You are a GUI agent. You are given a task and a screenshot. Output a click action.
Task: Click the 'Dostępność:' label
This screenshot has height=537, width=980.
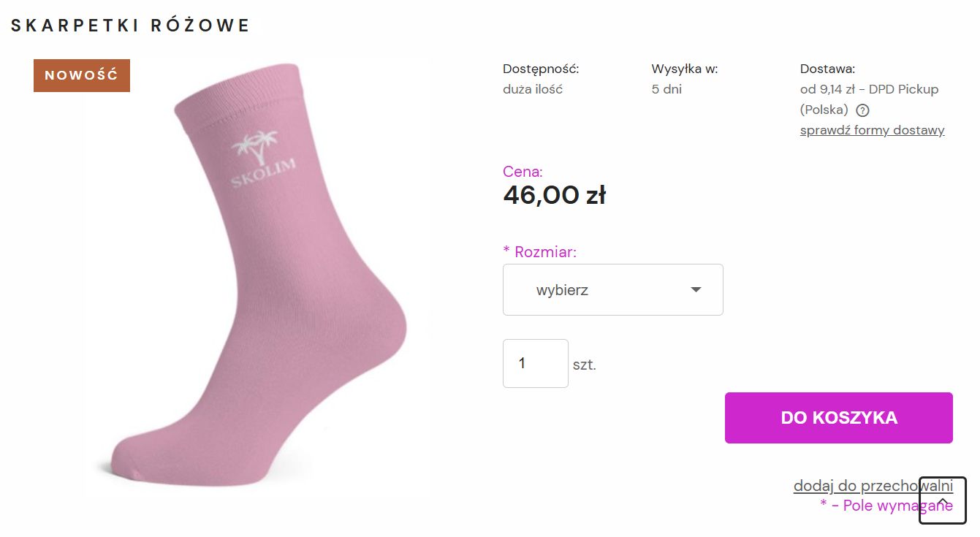541,69
